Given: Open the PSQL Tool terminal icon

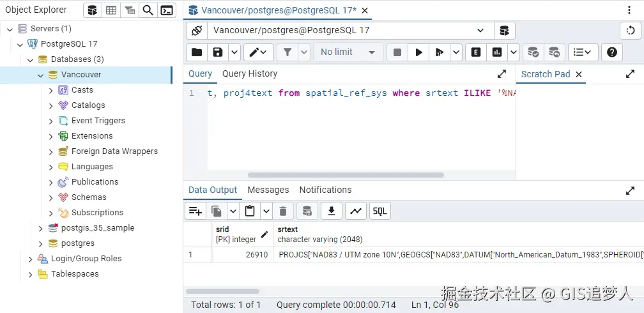Looking at the screenshot, I should (x=166, y=10).
